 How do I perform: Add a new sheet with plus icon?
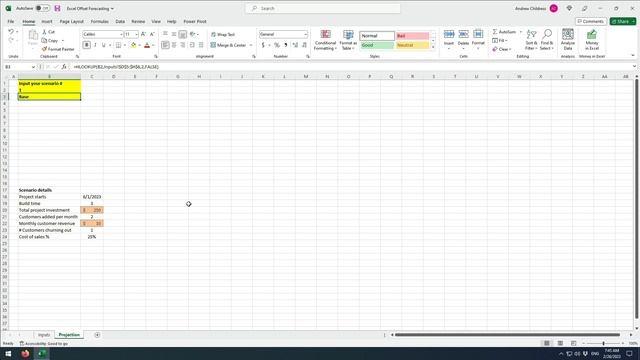point(97,335)
